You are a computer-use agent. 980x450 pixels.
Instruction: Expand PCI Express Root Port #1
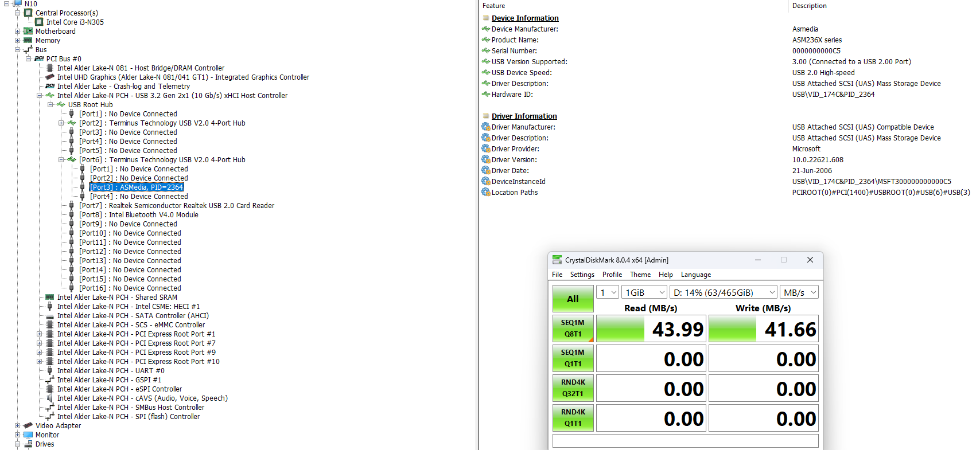[39, 334]
